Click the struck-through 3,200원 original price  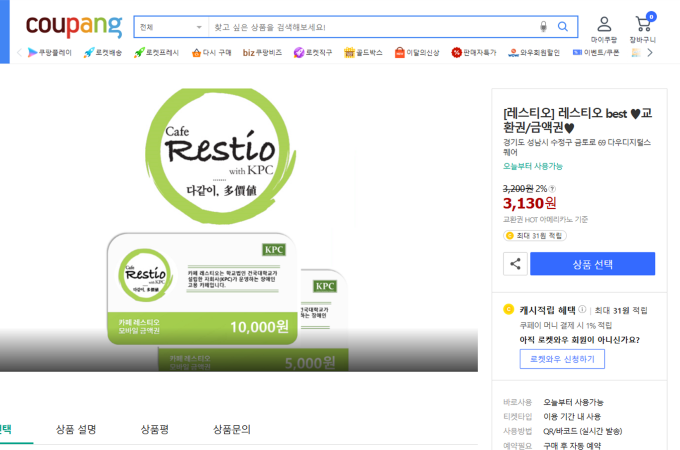pos(518,189)
